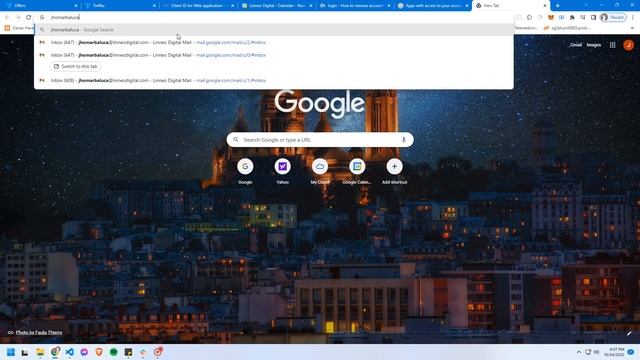
Task: Open the MetaMask fox extension
Action: (551, 18)
